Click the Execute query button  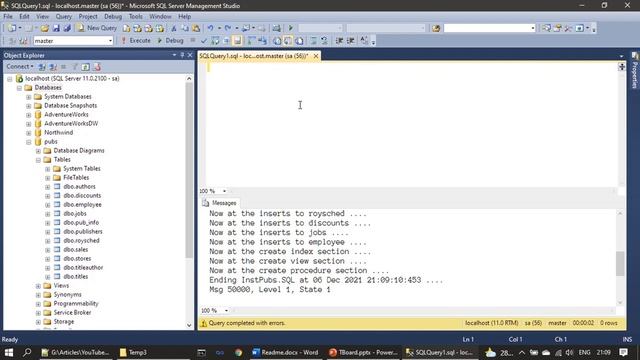(136, 41)
